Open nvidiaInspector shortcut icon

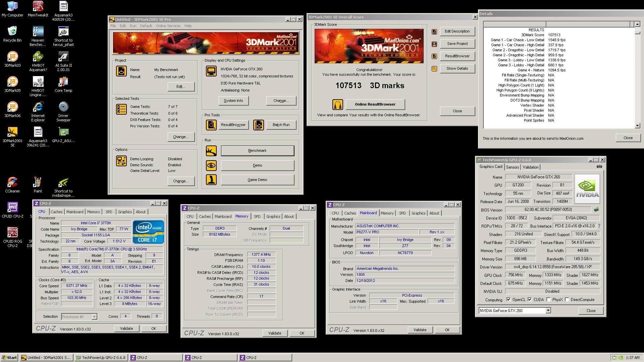(63, 187)
